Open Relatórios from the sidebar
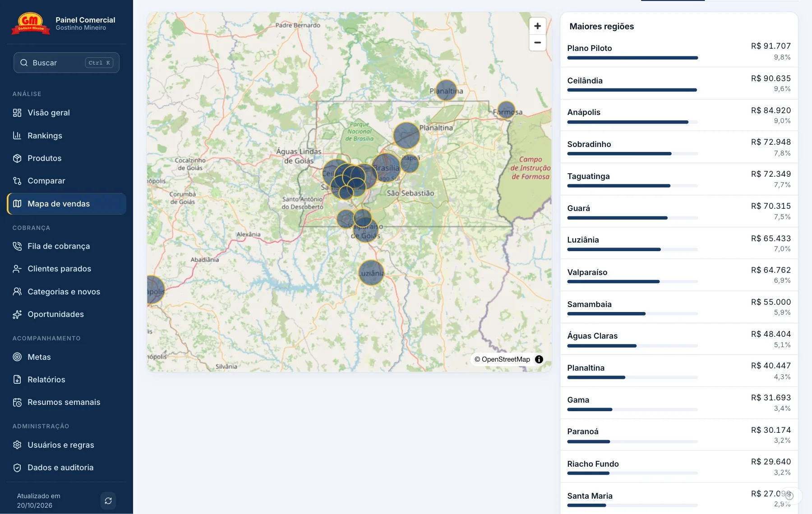The image size is (812, 514). tap(66, 380)
